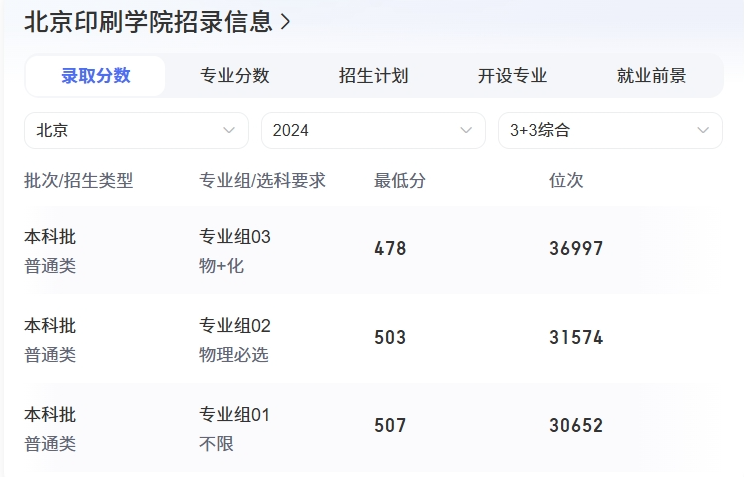Click the arrow next to 北京印刷学院招录信息
The height and width of the screenshot is (477, 744).
click(x=285, y=22)
